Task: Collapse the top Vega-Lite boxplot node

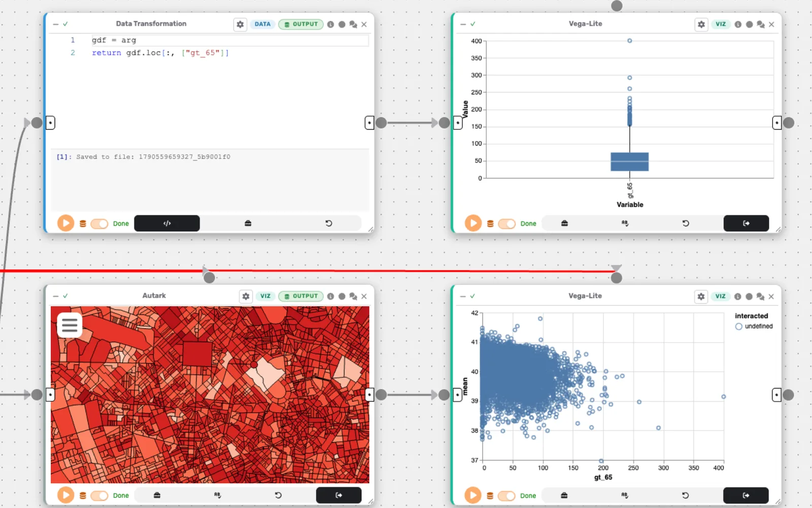Action: coord(463,24)
